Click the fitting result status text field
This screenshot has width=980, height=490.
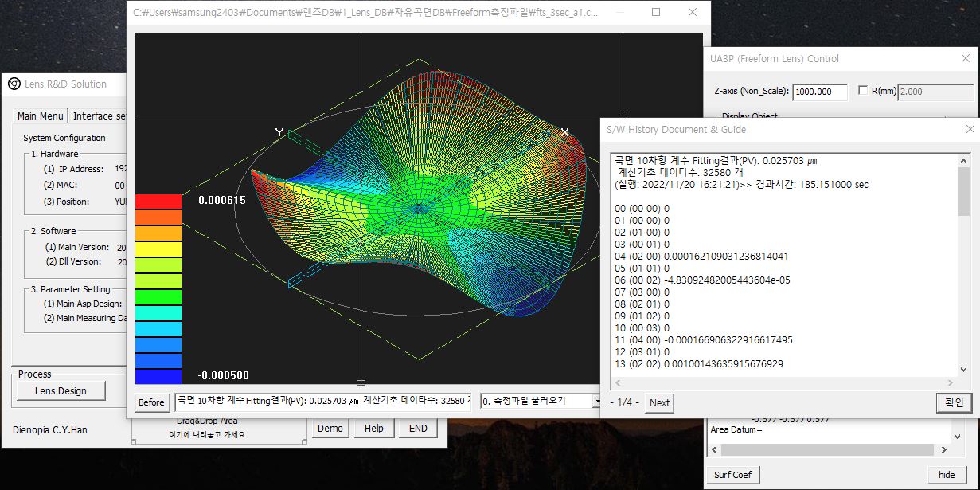click(x=322, y=401)
